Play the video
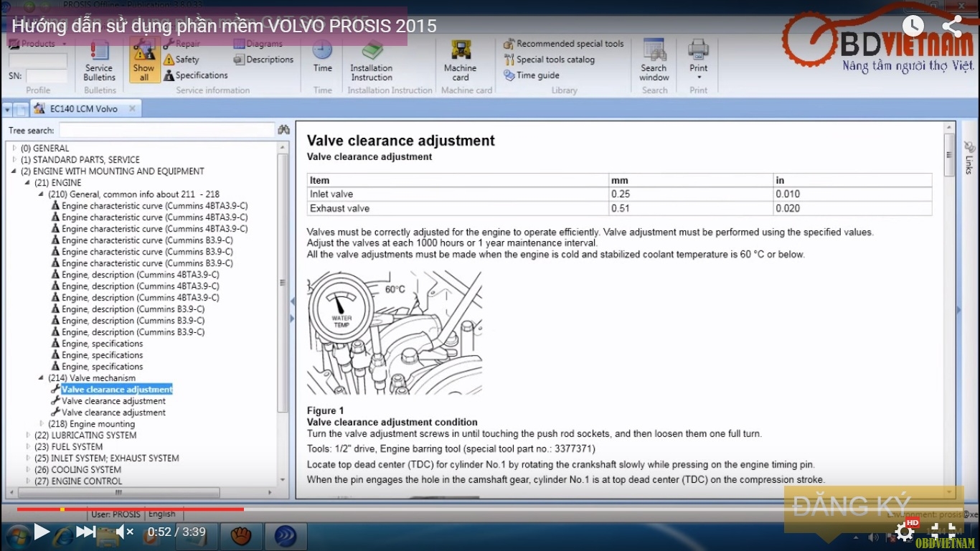 42,532
